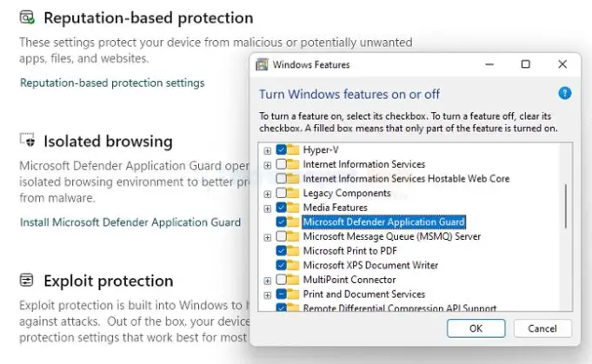
Task: Open Reputation-based protection settings link
Action: 112,83
